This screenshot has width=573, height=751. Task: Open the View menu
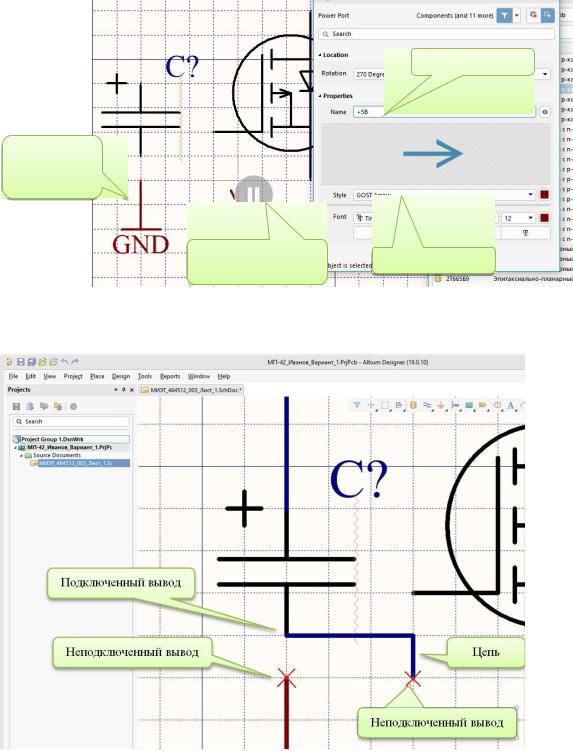coord(49,376)
